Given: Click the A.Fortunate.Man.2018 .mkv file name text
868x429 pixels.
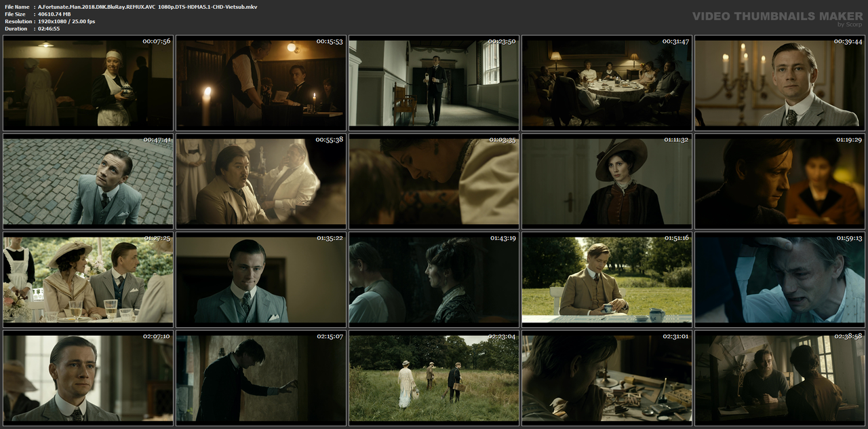Looking at the screenshot, I should (147, 7).
